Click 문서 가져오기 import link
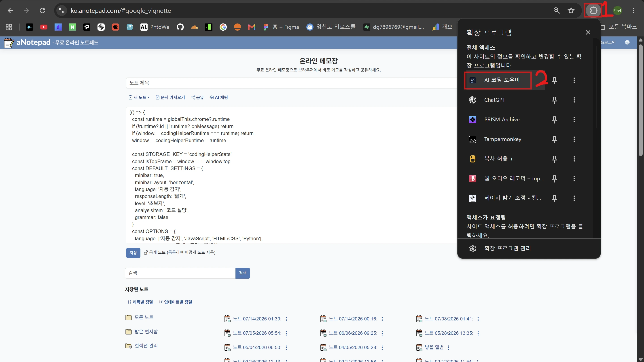The width and height of the screenshot is (644, 362). click(170, 97)
